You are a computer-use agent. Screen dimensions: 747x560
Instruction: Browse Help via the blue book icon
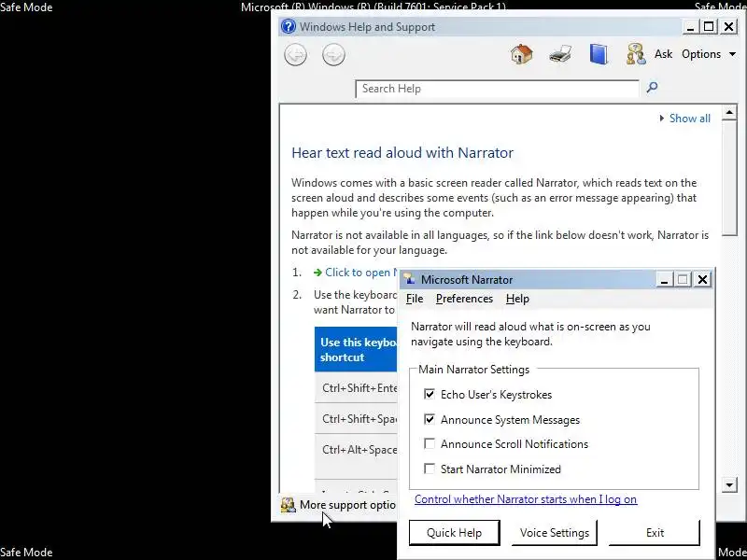tap(599, 54)
